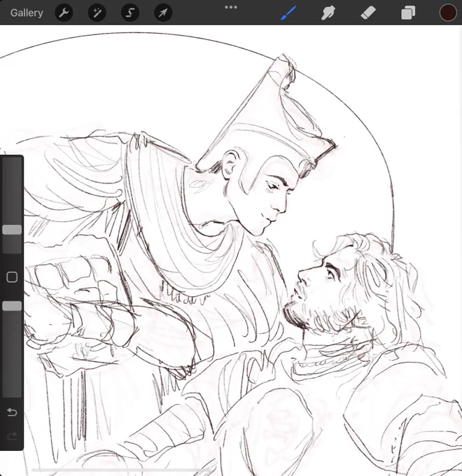
Task: Select the Eraser tool
Action: pos(368,13)
